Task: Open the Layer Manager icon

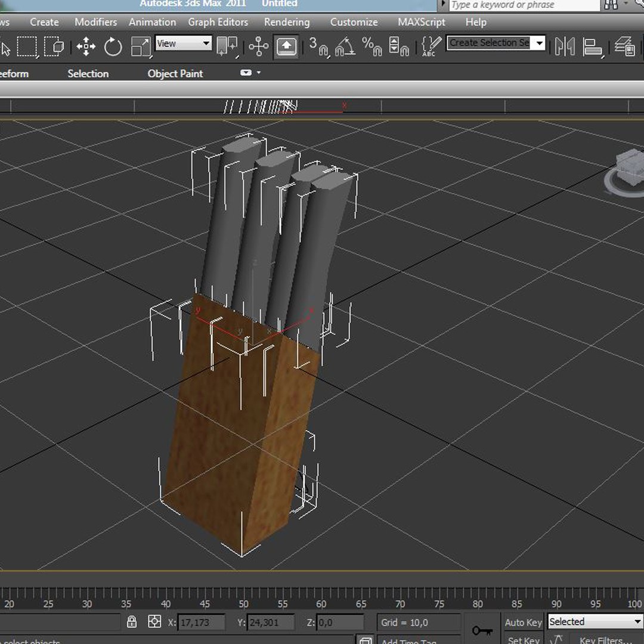Action: pos(625,47)
